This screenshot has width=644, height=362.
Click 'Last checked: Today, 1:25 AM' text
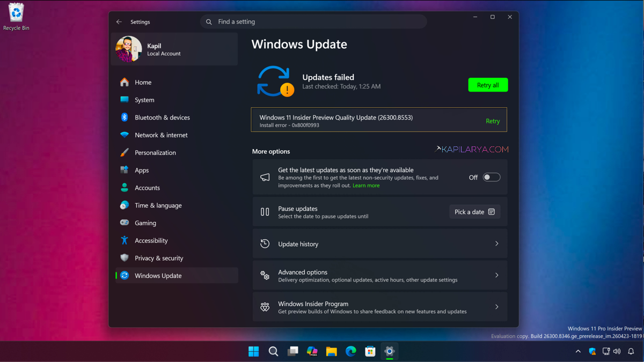[341, 86]
